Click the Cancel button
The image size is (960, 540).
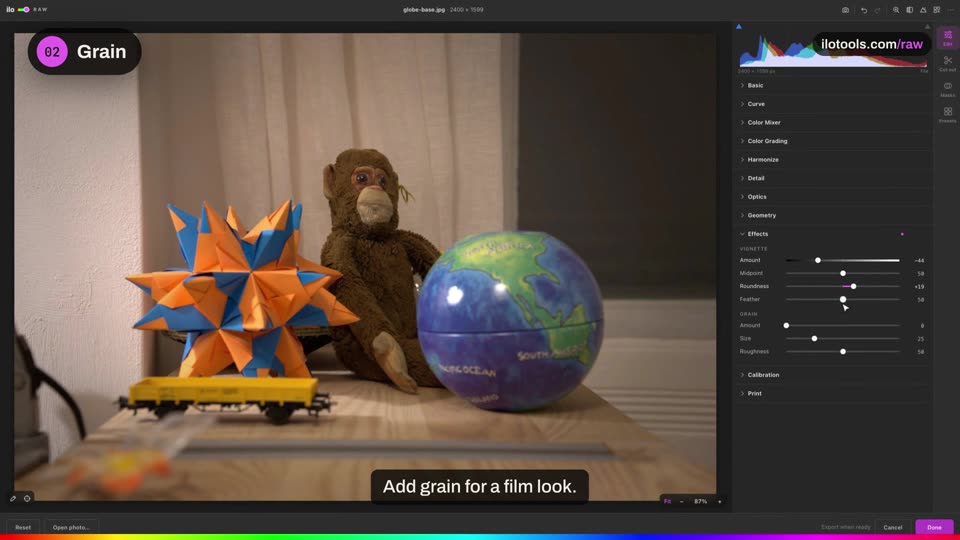pos(893,527)
